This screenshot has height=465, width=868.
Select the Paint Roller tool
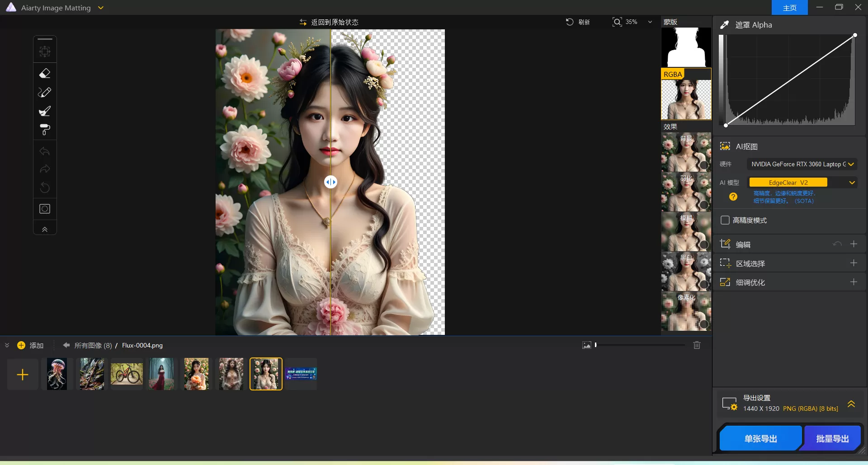[x=45, y=130]
